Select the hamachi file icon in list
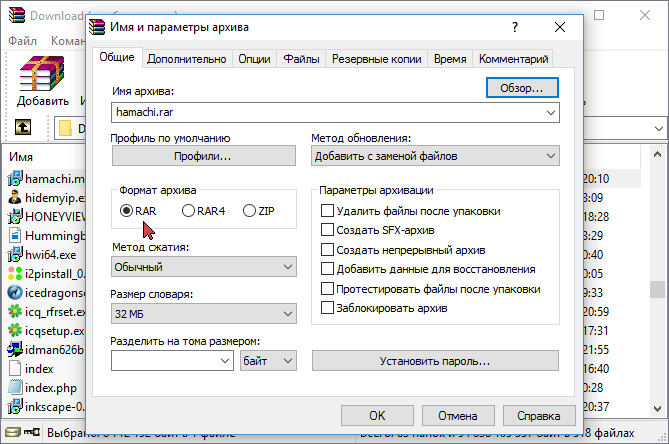Image resolution: width=669 pixels, height=444 pixels. click(15, 178)
